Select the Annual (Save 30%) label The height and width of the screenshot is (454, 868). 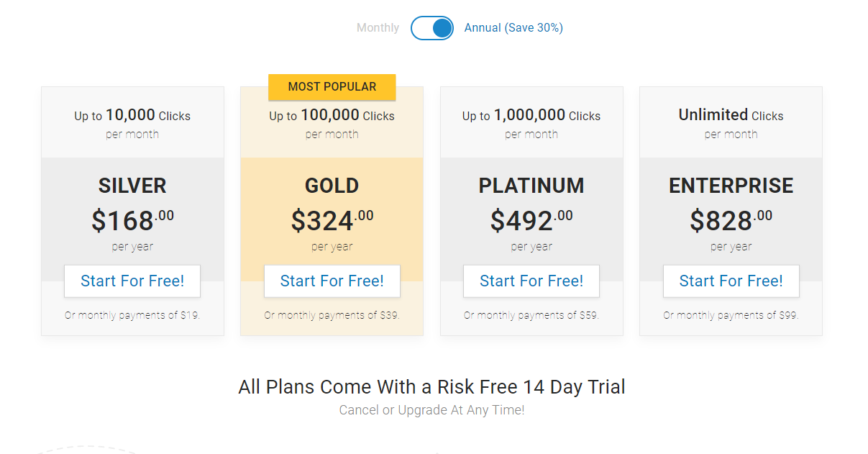tap(513, 28)
